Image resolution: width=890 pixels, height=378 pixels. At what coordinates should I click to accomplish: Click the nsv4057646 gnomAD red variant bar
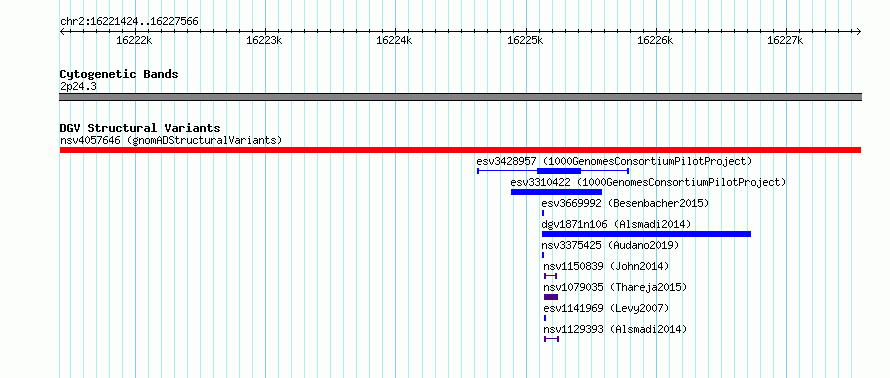460,150
